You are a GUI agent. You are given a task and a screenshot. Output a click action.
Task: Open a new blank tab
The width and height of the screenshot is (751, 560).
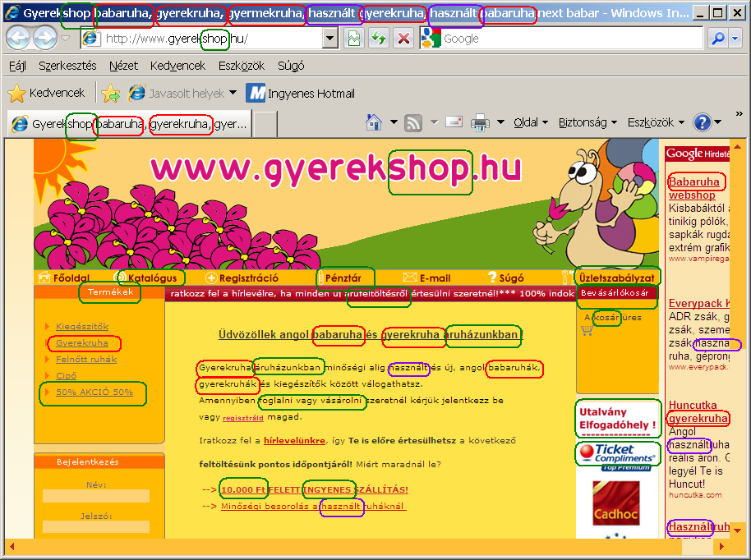point(265,125)
